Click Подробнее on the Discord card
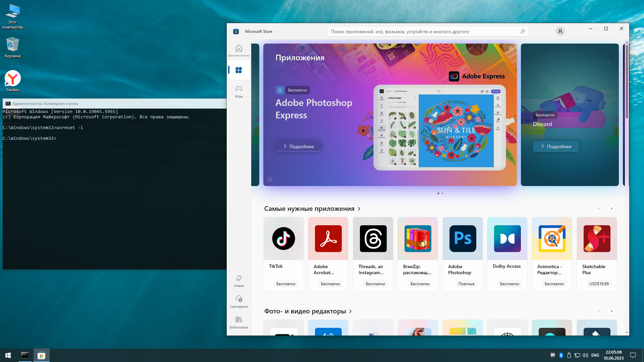The height and width of the screenshot is (362, 644). [x=555, y=146]
